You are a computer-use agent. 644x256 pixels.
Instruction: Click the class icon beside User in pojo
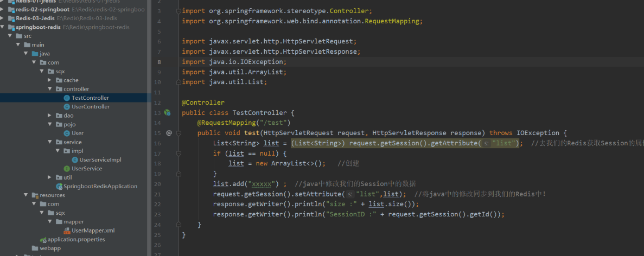[x=67, y=133]
